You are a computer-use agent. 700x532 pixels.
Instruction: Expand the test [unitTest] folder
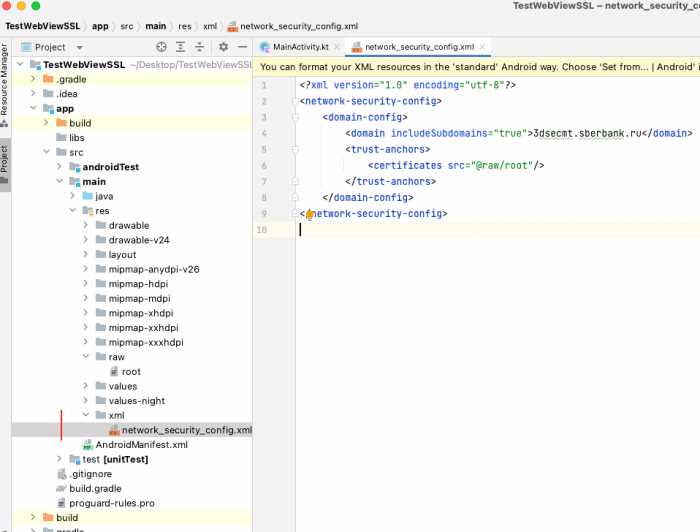[59, 459]
